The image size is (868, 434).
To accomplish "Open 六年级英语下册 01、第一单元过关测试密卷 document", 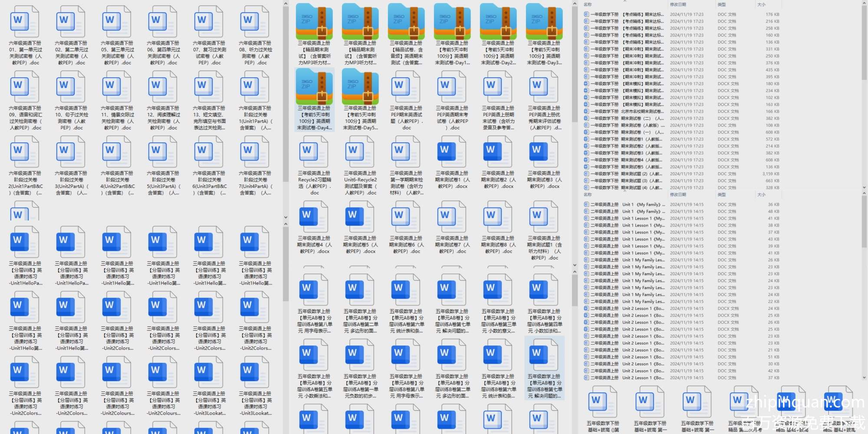I will 25,22.
